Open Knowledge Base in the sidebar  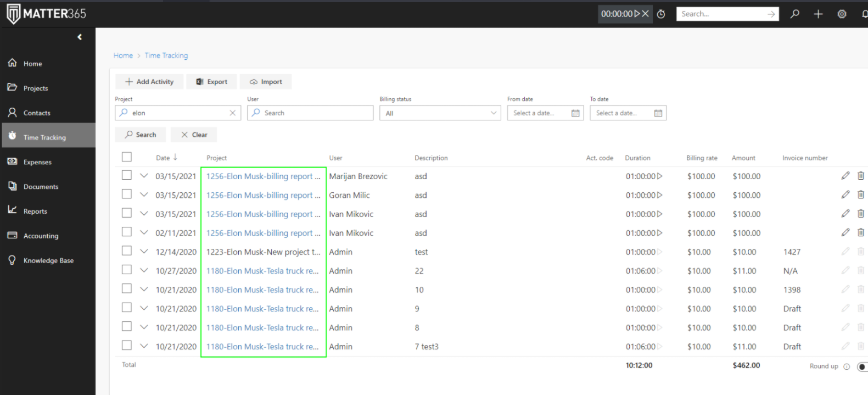tap(48, 260)
